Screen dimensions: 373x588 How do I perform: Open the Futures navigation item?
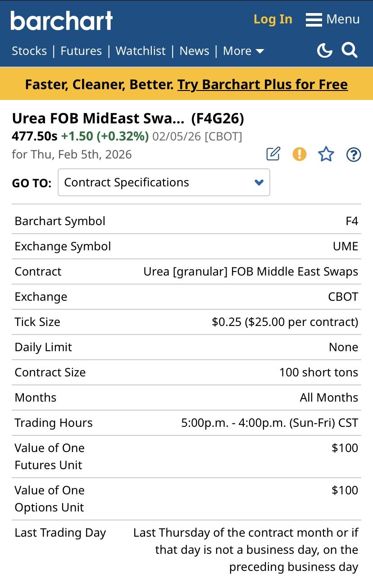[81, 51]
